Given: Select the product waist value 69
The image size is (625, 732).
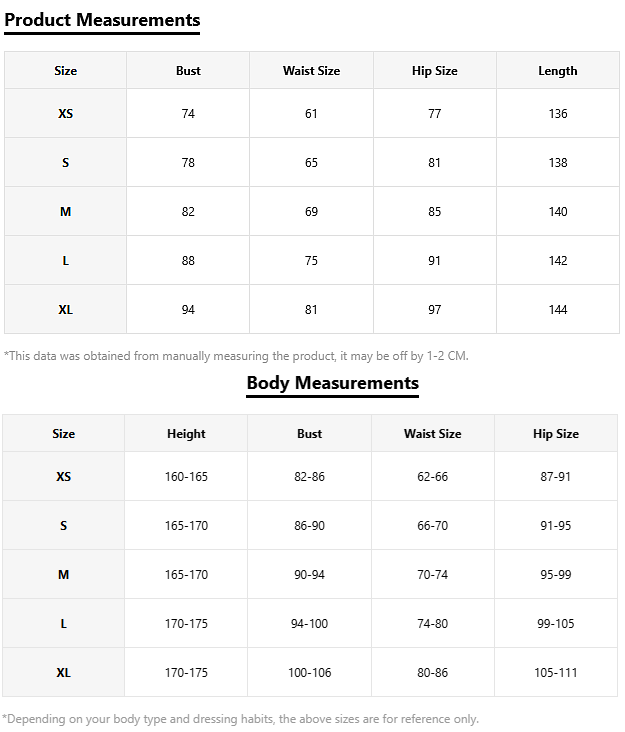Looking at the screenshot, I should [x=311, y=212].
